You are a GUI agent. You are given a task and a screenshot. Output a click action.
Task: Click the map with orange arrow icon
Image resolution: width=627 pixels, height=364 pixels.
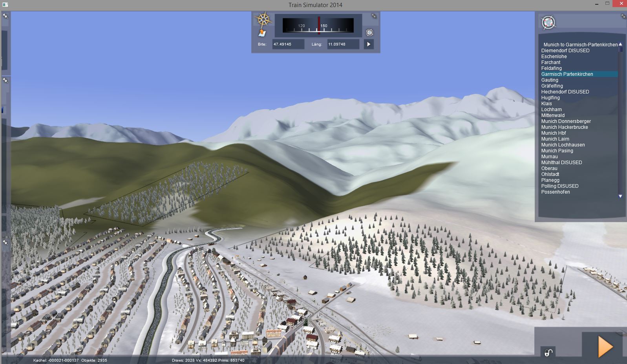(262, 33)
